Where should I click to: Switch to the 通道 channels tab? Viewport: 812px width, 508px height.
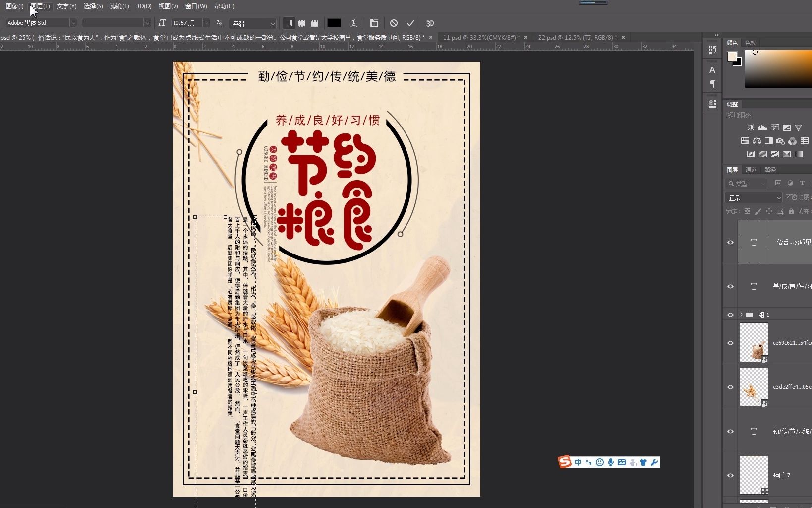[751, 170]
